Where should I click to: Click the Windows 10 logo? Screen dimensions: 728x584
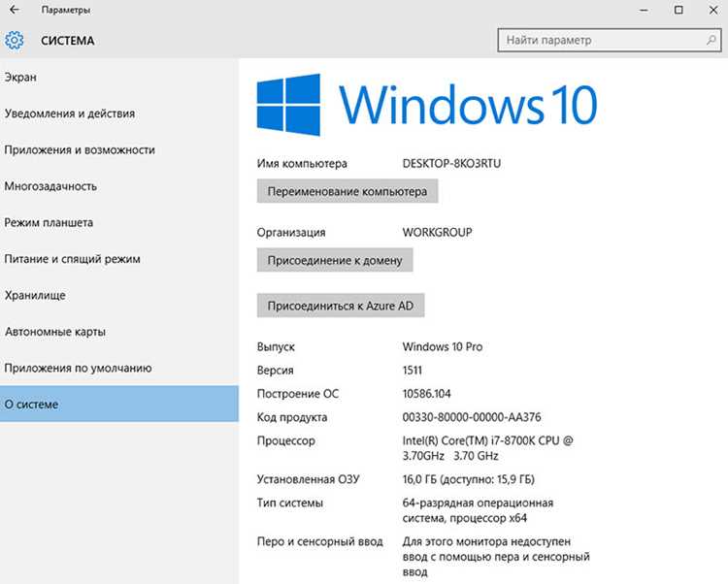point(427,105)
